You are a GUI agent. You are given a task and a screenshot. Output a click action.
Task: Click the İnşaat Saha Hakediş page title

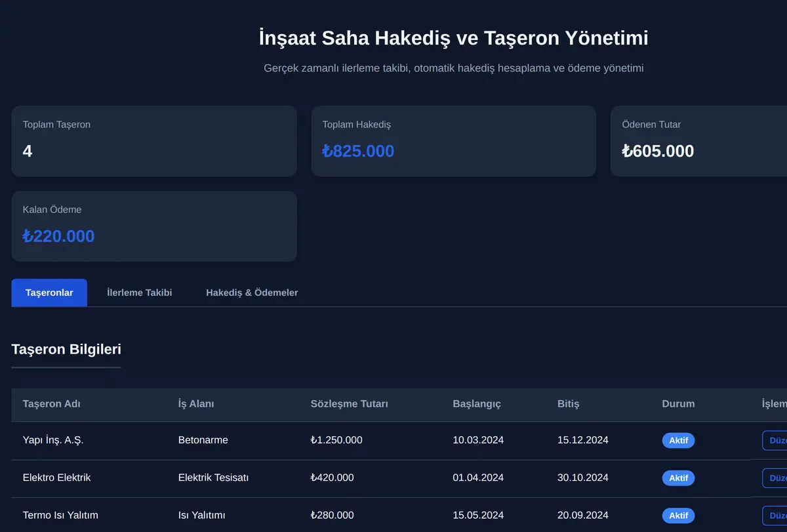tap(454, 38)
